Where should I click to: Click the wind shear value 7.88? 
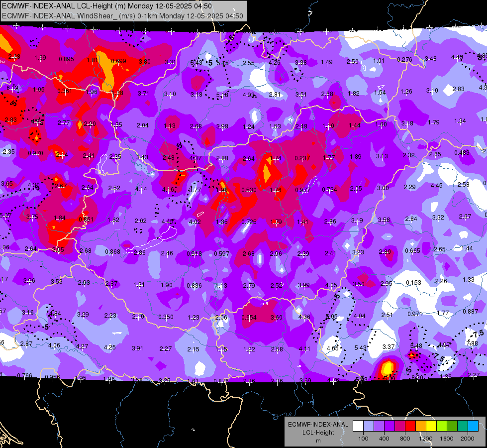tap(473, 343)
